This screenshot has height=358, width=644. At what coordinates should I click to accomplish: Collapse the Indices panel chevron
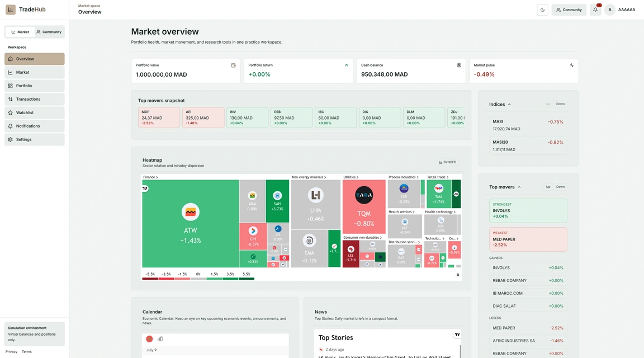509,105
